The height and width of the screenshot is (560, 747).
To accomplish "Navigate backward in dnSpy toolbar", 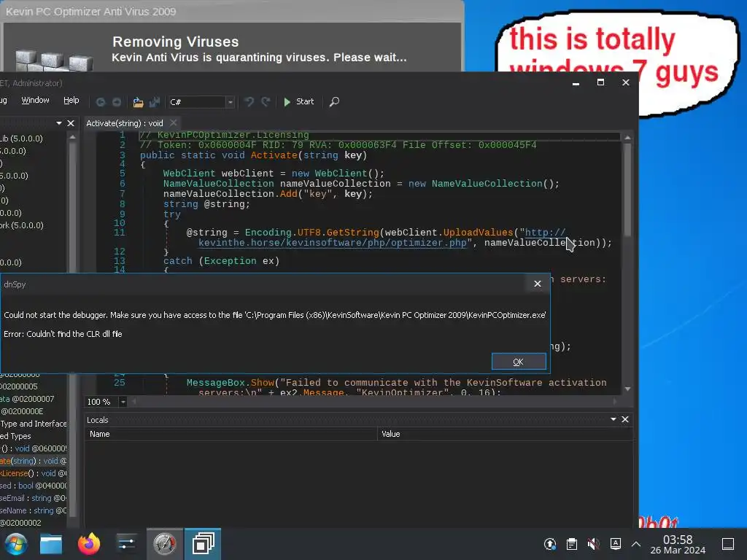I will (101, 102).
